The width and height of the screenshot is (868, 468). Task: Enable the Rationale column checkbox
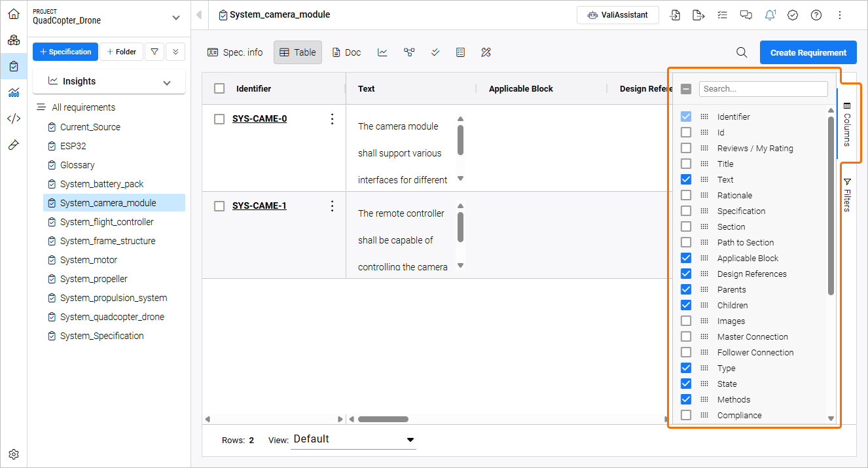click(x=686, y=195)
